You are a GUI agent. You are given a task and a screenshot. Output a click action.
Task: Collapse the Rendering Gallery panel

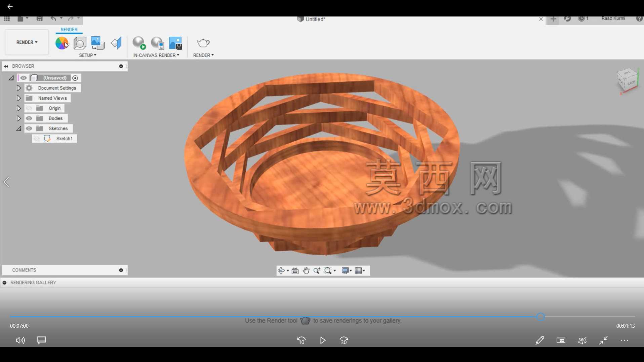click(x=4, y=283)
